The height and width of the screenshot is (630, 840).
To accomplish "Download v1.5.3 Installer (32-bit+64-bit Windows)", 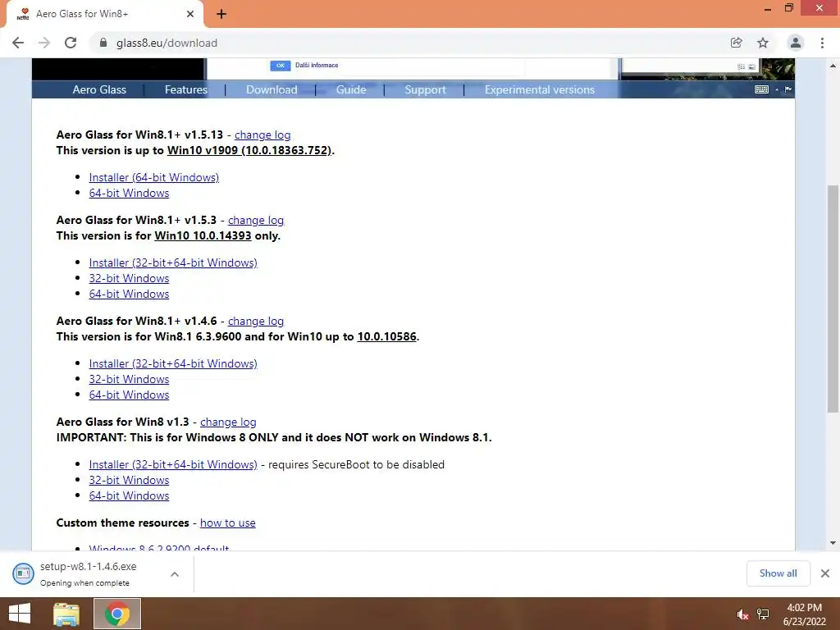I will [173, 262].
